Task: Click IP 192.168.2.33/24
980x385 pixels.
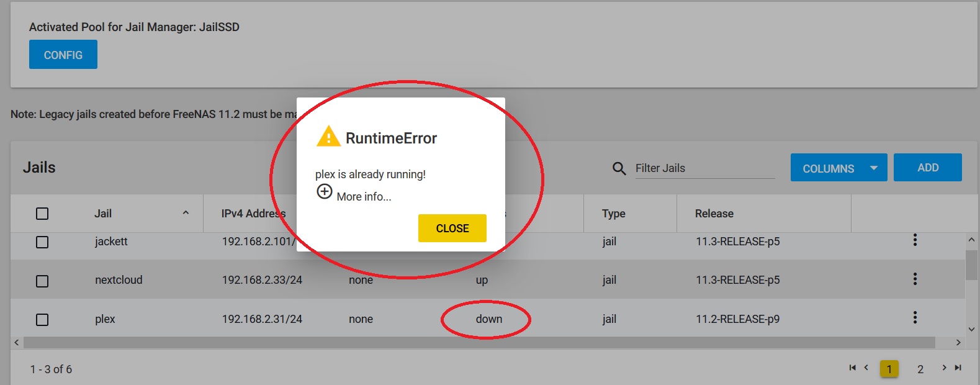Action: click(262, 280)
